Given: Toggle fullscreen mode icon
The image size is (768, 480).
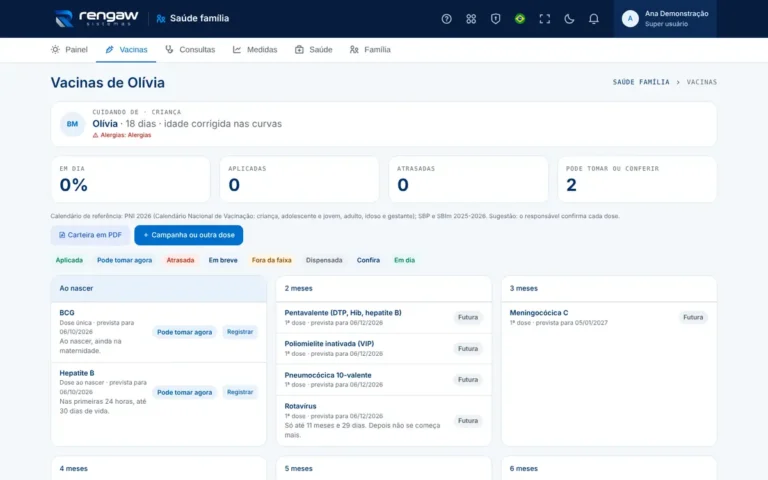Looking at the screenshot, I should pos(544,19).
